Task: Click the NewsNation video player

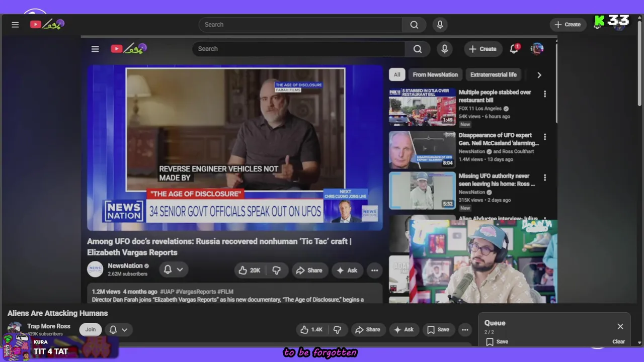Action: click(235, 148)
